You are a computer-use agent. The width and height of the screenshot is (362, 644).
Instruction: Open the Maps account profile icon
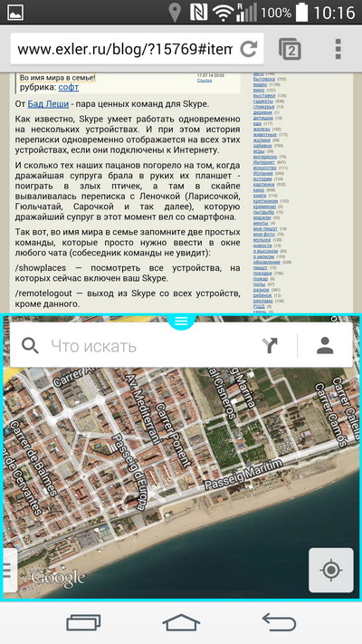coord(325,345)
